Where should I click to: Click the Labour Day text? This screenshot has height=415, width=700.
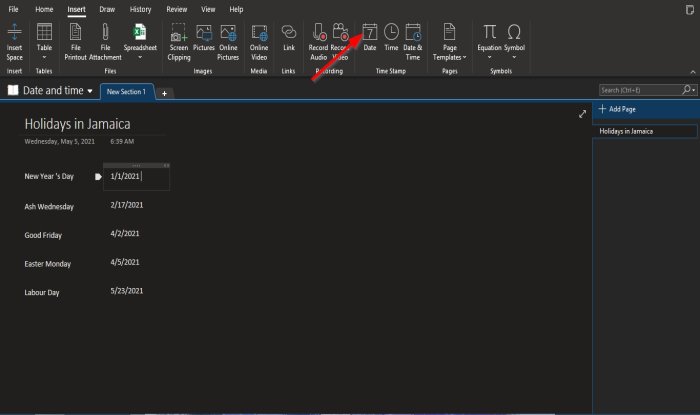[x=42, y=292]
